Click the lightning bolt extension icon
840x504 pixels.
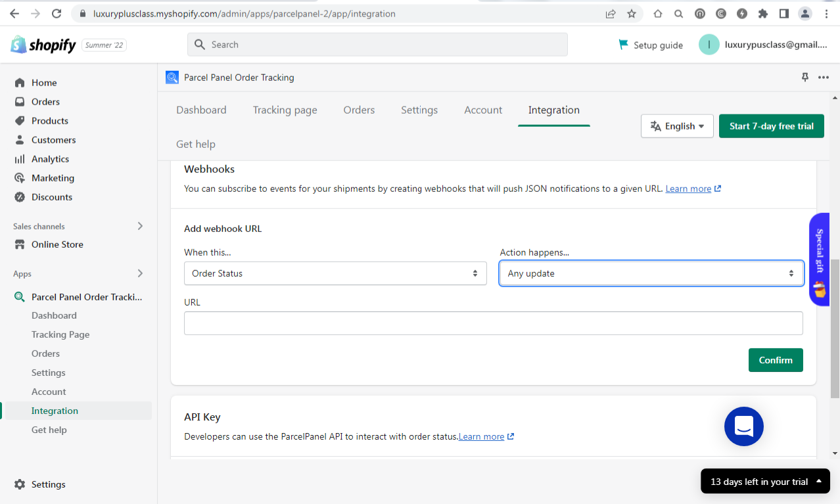pos(741,13)
